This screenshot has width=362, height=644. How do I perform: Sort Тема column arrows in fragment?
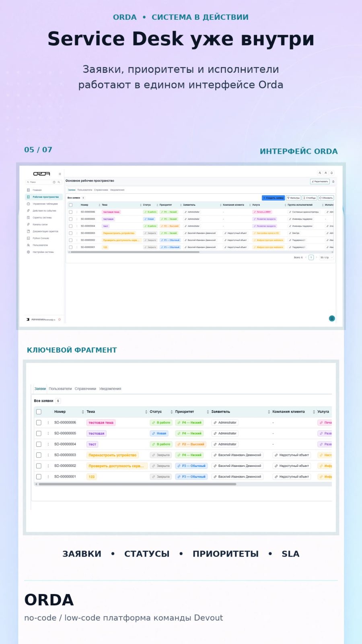[x=146, y=412]
